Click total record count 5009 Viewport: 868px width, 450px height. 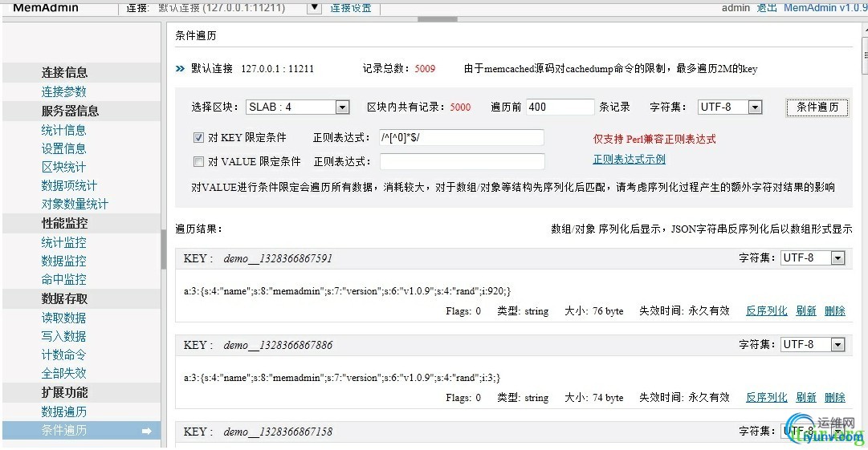pos(425,68)
